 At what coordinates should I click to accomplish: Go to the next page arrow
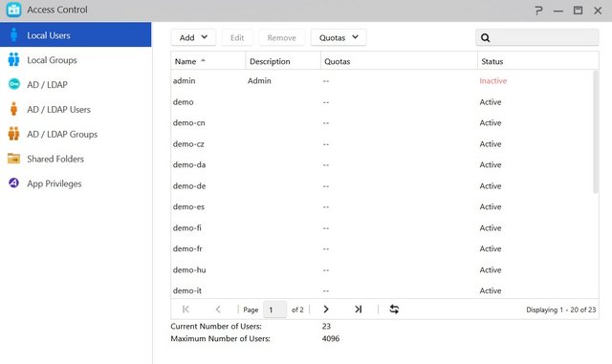326,310
